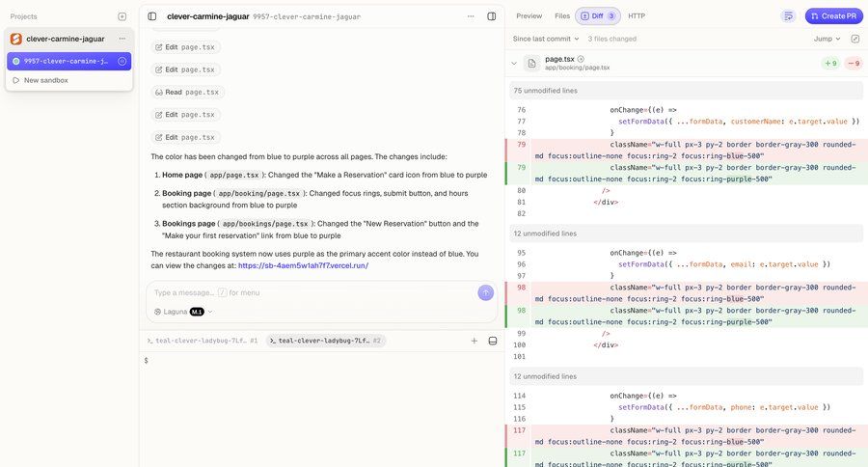Click the Create PR button
This screenshot has width=868, height=467.
[x=833, y=16]
